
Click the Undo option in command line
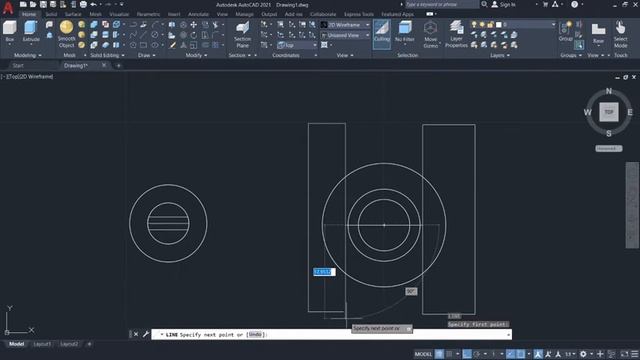(255, 334)
